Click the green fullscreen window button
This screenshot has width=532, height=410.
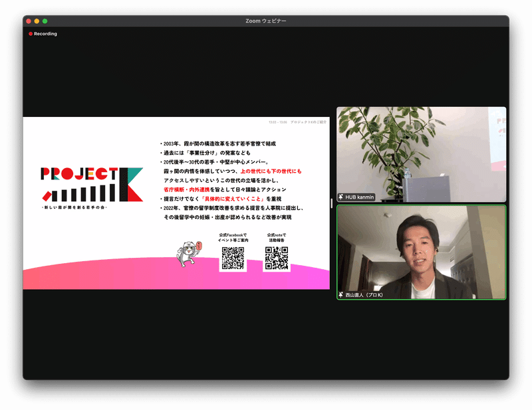pos(45,21)
